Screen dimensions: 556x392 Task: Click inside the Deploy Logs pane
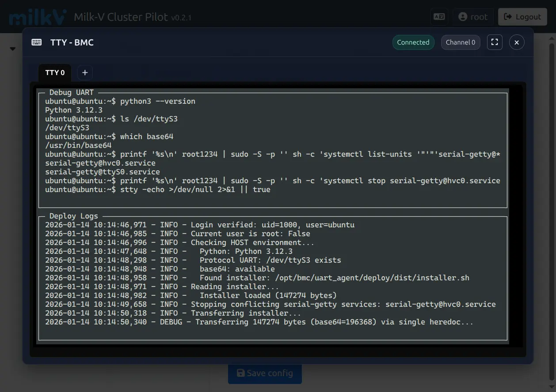pyautogui.click(x=272, y=278)
